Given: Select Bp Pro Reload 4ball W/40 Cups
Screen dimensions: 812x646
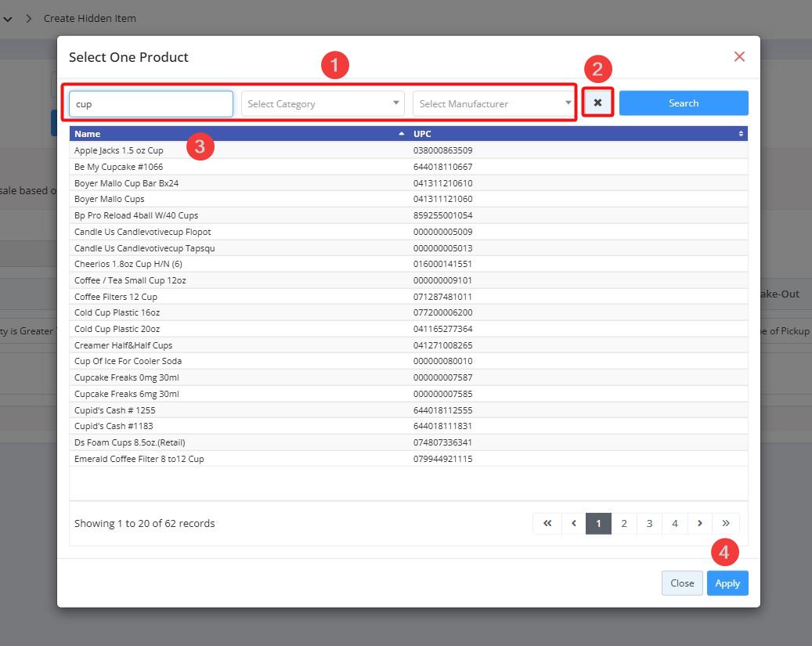Looking at the screenshot, I should [409, 215].
